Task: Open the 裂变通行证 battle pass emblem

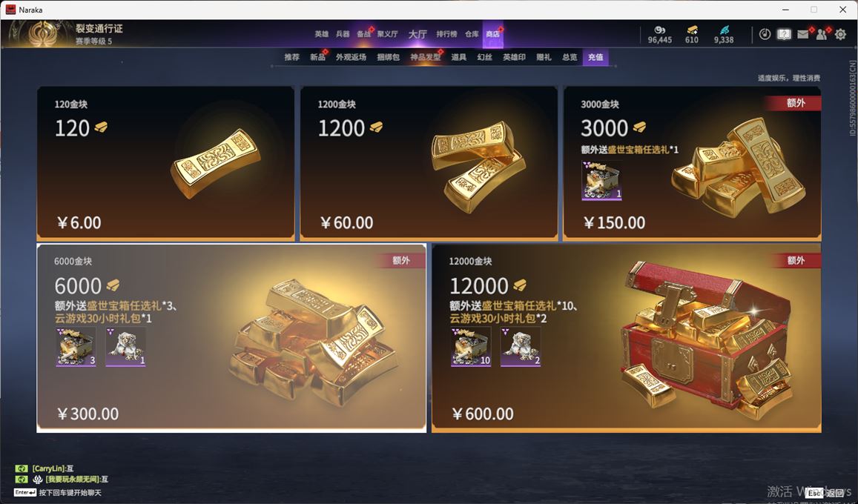Action: coord(43,34)
